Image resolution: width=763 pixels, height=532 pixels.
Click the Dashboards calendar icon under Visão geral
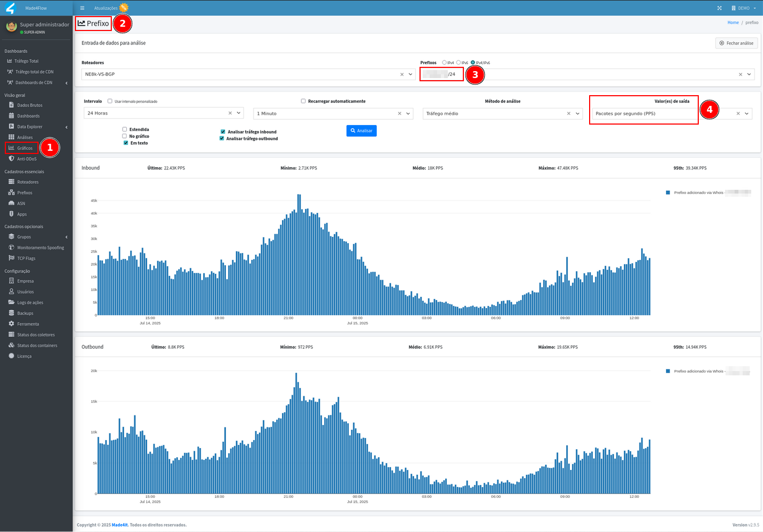click(11, 115)
